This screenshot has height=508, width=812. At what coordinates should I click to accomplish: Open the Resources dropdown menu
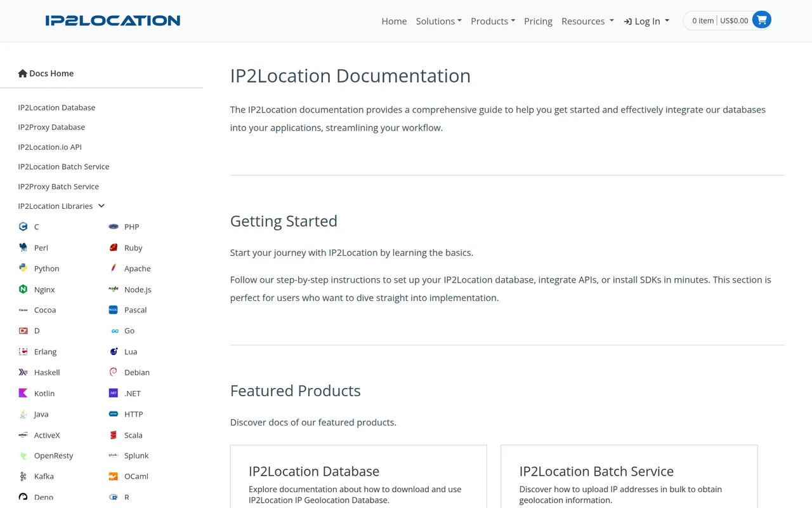[x=587, y=21]
